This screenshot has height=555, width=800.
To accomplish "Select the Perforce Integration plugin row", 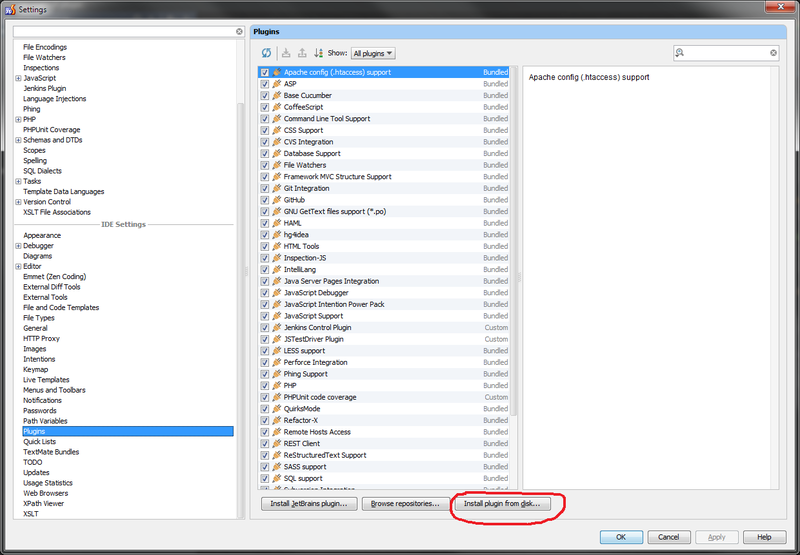I will coord(385,362).
